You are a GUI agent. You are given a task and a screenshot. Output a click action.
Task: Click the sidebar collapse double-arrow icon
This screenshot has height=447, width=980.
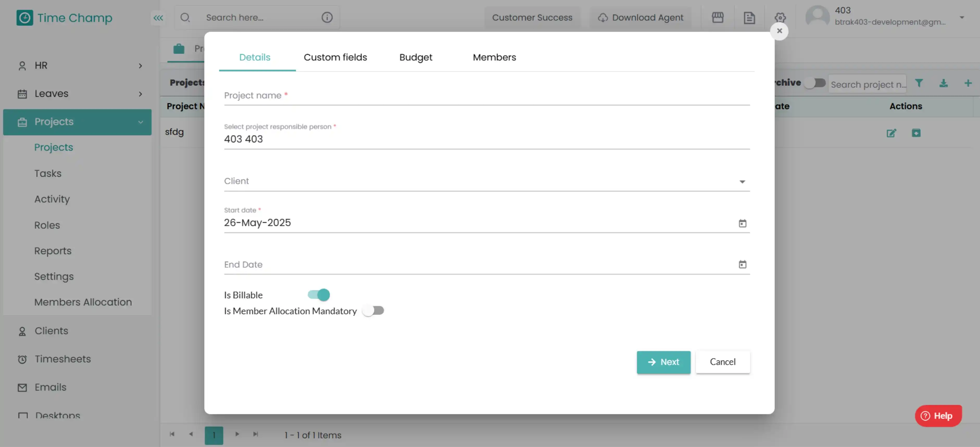click(158, 17)
